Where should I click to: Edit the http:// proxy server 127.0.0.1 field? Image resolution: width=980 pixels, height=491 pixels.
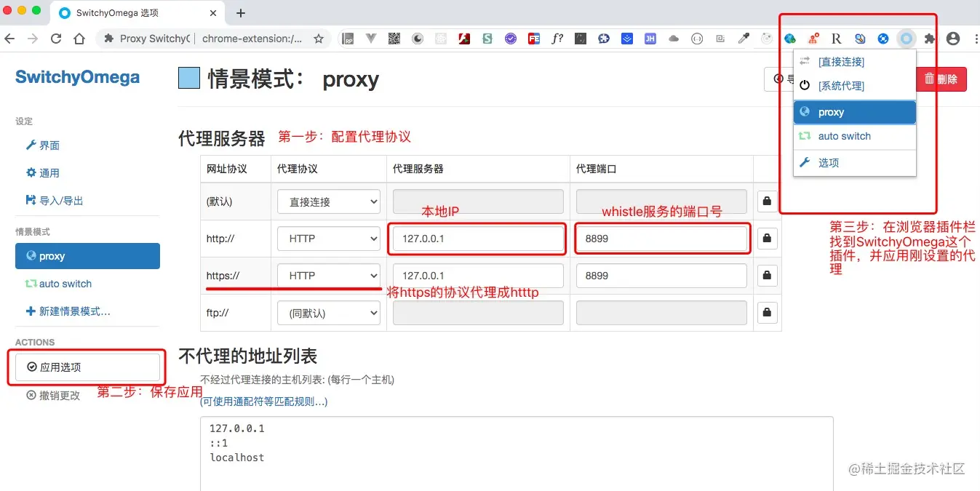tap(478, 239)
